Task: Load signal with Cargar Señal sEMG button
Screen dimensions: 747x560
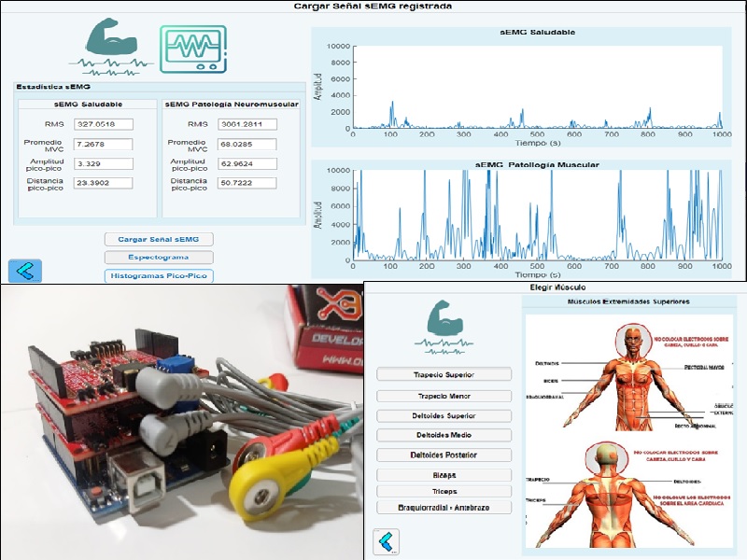Action: click(x=159, y=239)
